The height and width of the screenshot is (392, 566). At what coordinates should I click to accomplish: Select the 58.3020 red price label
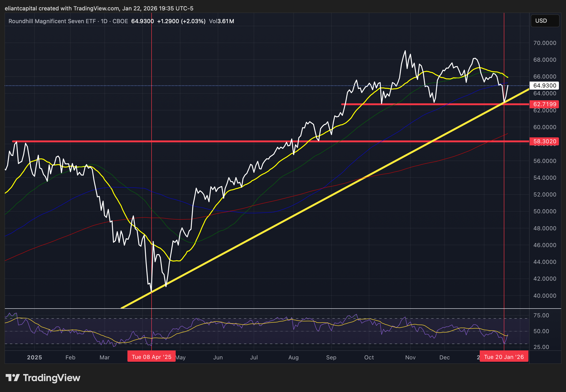(544, 141)
